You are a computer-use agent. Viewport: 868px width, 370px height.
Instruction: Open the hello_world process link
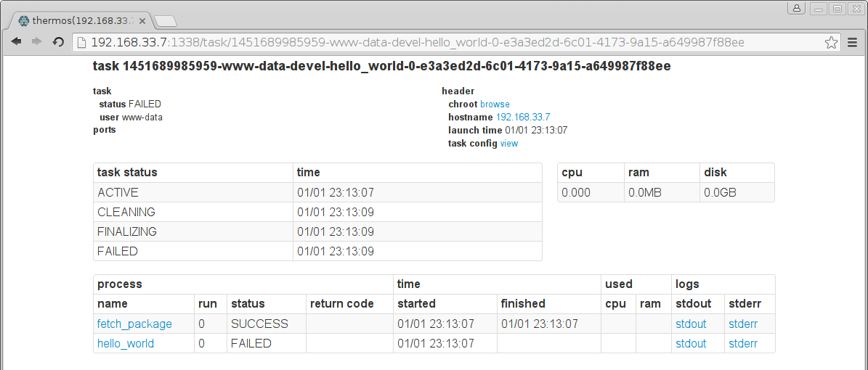tap(126, 343)
